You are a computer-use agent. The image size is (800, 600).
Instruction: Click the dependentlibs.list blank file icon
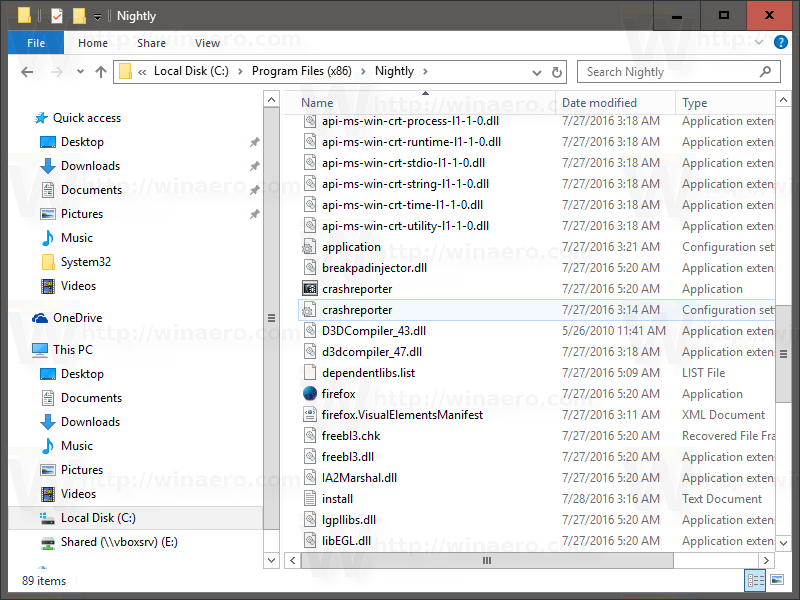point(310,372)
